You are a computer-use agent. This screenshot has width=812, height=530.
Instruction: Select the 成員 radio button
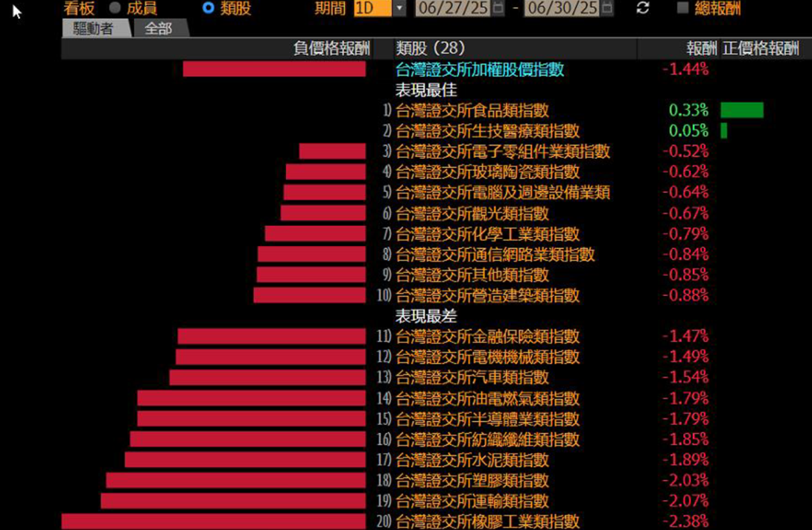(115, 7)
